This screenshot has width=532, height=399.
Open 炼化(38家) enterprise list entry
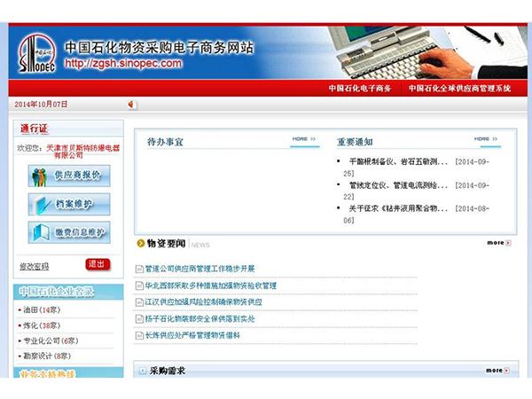point(42,325)
